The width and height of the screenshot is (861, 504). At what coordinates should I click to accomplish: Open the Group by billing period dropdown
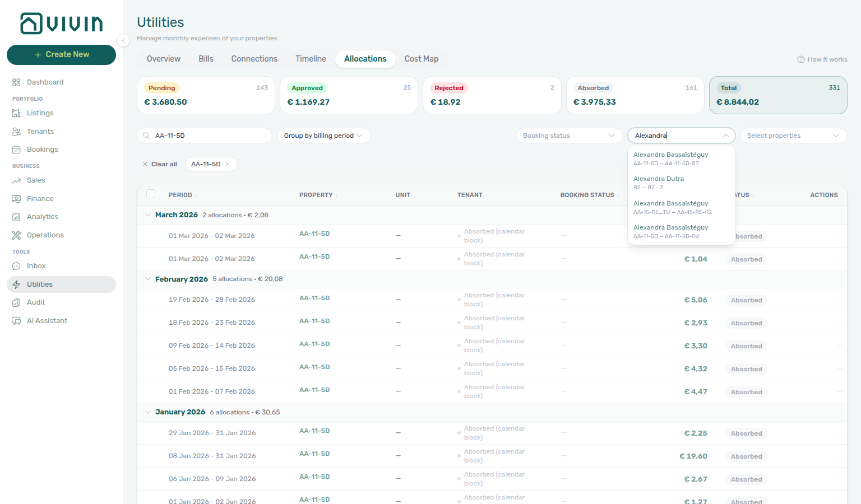(324, 136)
